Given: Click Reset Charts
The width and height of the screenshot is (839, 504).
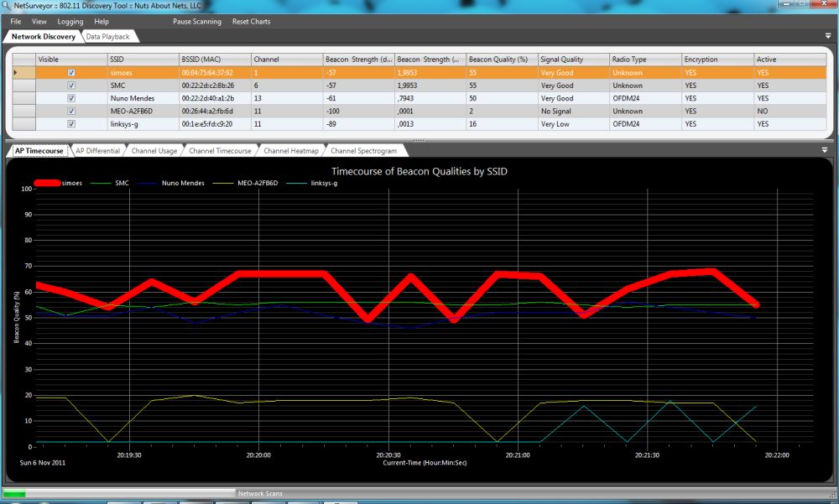Looking at the screenshot, I should click(x=251, y=22).
